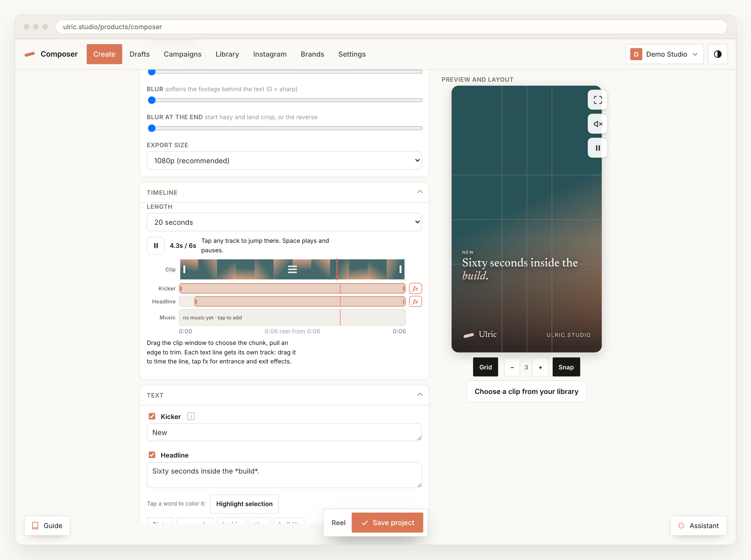Click the Headline text area
The image size is (751, 560).
click(284, 475)
